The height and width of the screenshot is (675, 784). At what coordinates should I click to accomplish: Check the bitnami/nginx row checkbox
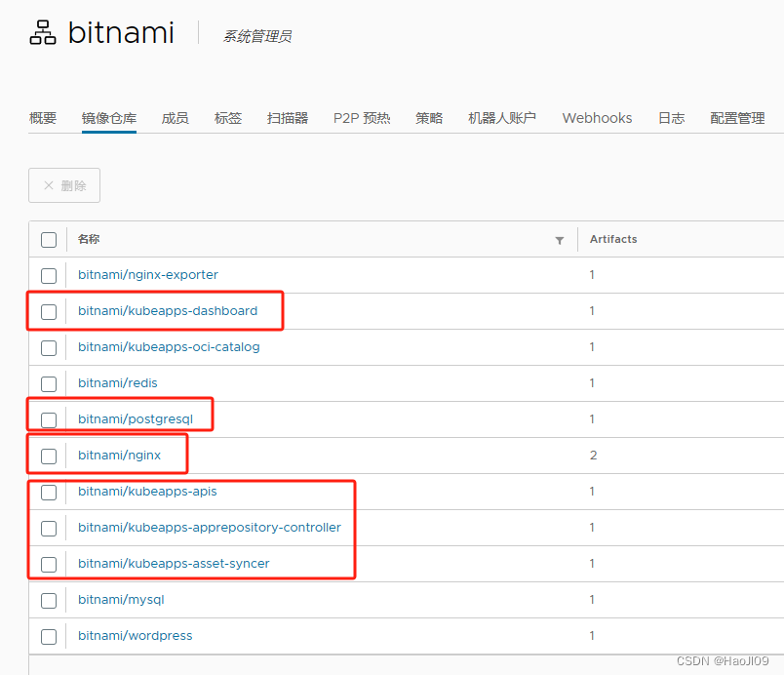(49, 456)
